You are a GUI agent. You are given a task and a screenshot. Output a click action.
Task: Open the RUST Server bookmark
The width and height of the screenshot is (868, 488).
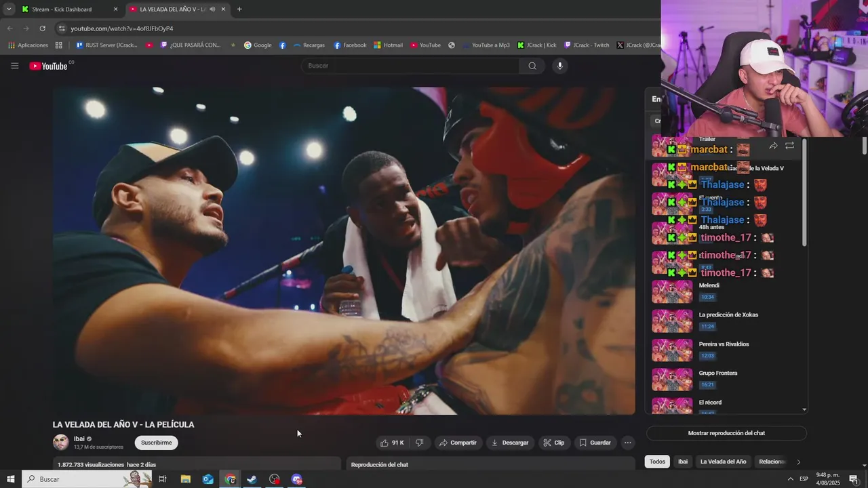pos(106,45)
